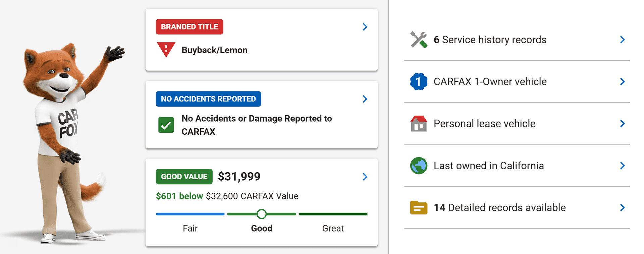Click the 'Fair' scale label

tap(190, 228)
